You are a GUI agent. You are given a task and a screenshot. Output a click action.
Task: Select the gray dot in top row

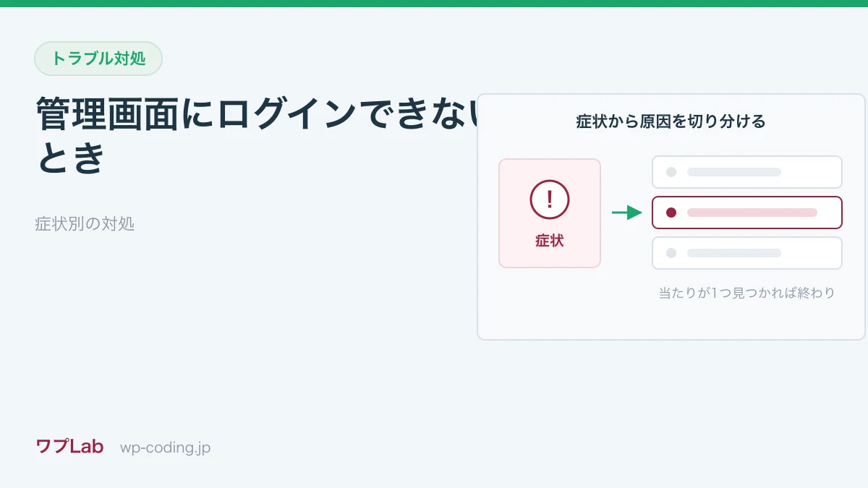click(x=671, y=172)
